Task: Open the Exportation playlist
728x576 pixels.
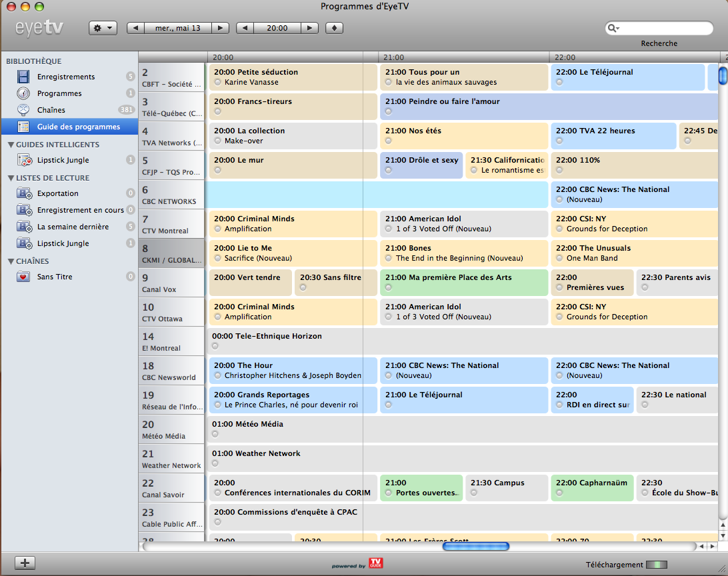Action: (x=57, y=193)
